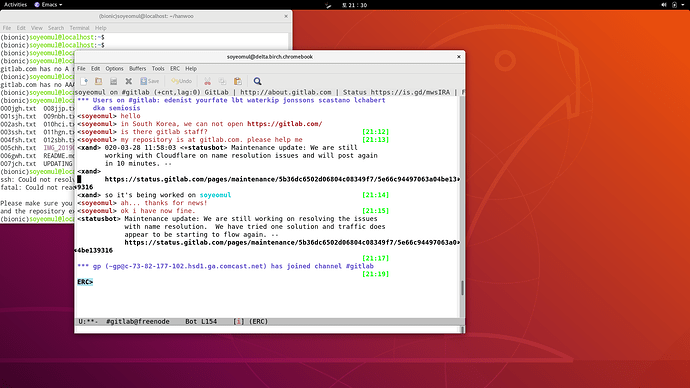Click the [21:19] timestamp

tap(375, 275)
